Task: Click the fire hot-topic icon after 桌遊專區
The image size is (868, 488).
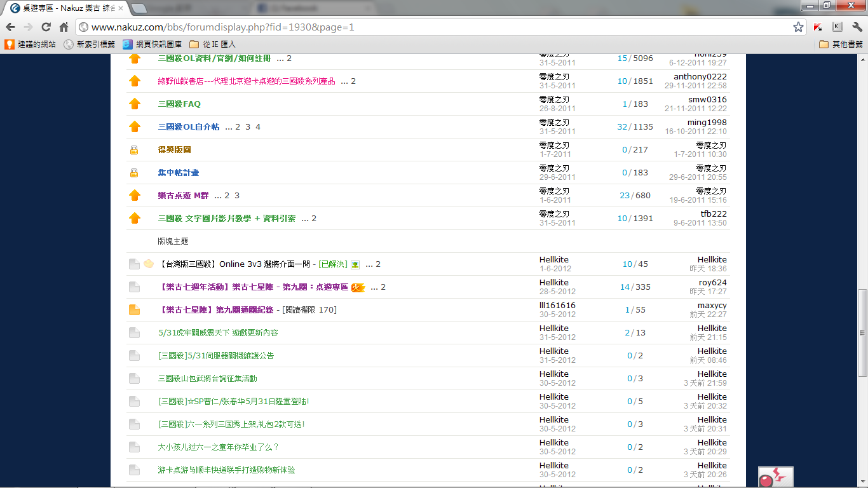Action: 358,287
